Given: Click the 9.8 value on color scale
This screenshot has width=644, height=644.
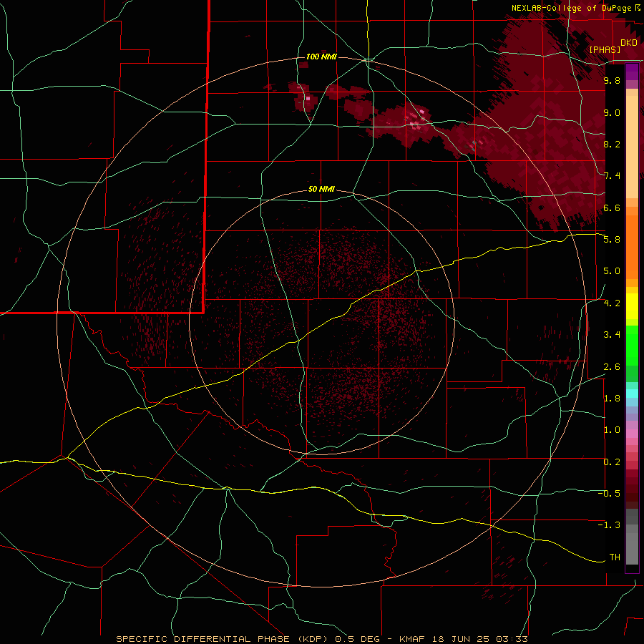Looking at the screenshot, I should pos(612,80).
